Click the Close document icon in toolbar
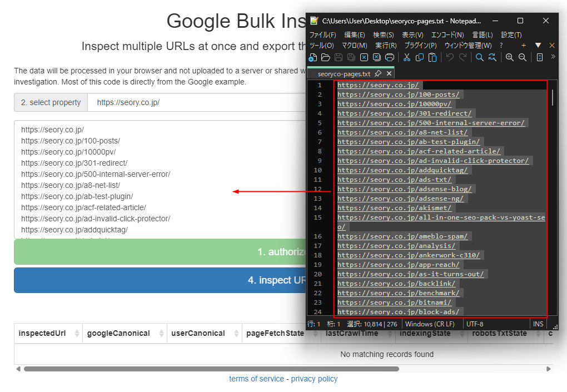 tap(364, 57)
